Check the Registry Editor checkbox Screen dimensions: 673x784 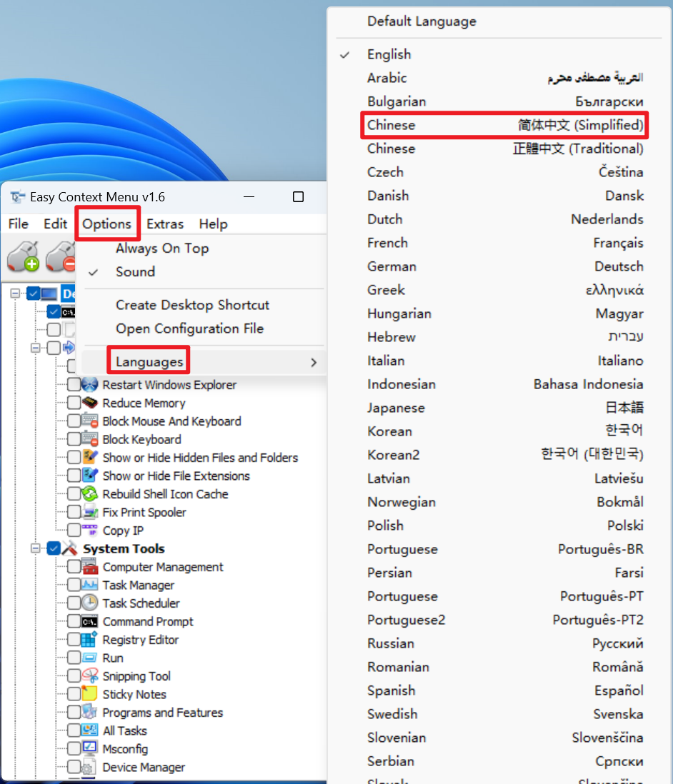click(x=74, y=640)
